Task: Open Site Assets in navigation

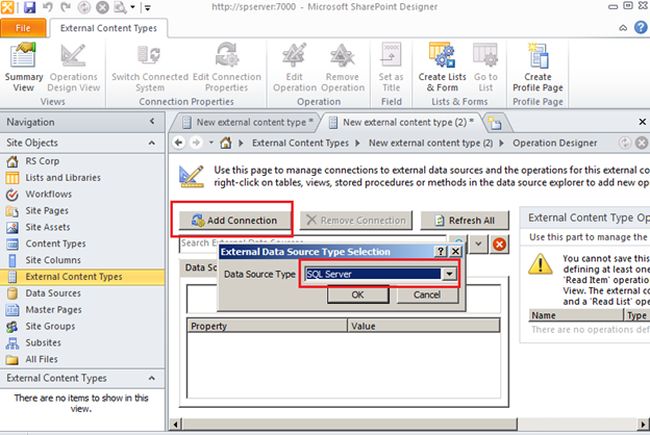Action: pos(47,227)
